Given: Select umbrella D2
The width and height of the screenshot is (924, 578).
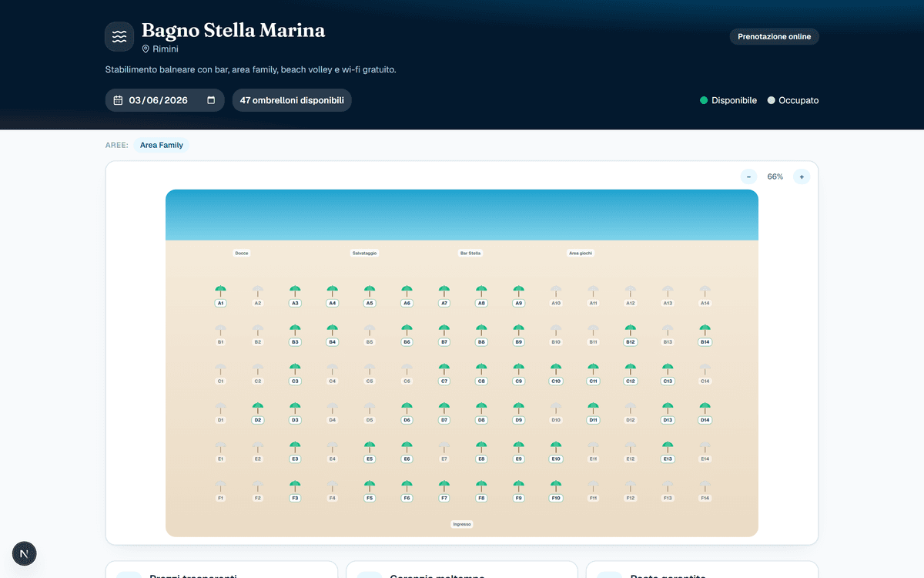Looking at the screenshot, I should pos(258,412).
